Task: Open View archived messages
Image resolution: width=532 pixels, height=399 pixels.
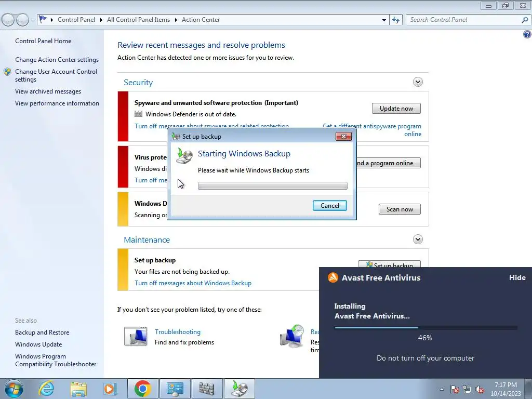Action: [48, 91]
